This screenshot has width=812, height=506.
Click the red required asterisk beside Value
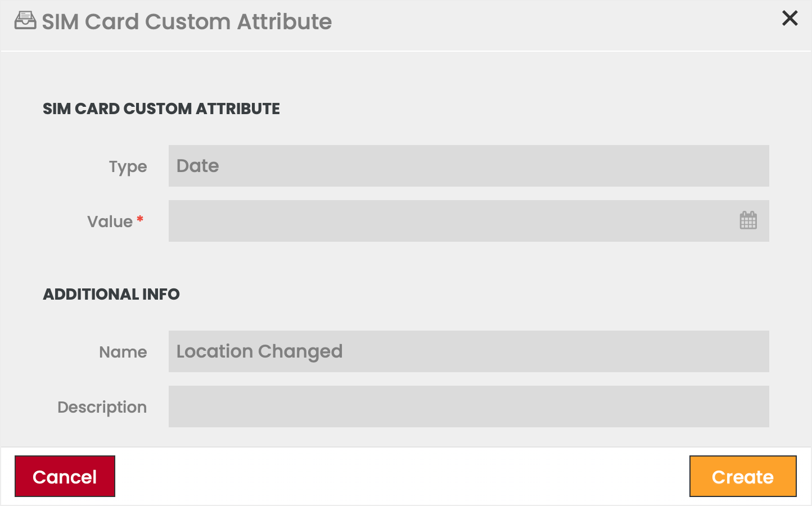point(140,219)
